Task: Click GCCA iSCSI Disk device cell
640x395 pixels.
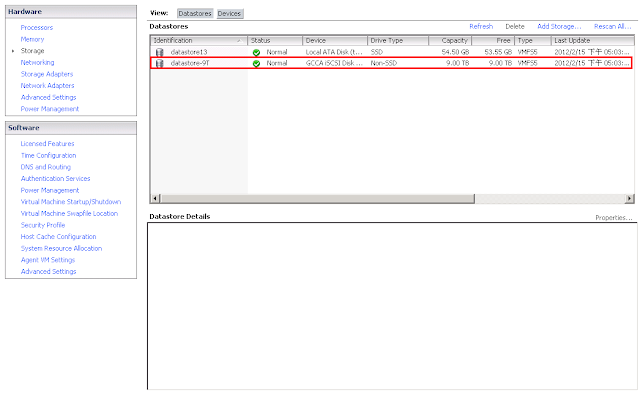Action: point(334,63)
